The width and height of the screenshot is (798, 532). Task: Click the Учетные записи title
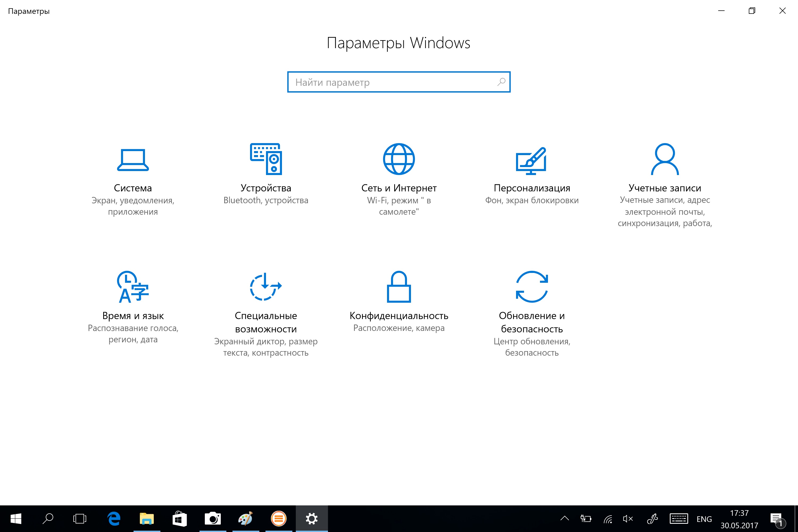665,188
